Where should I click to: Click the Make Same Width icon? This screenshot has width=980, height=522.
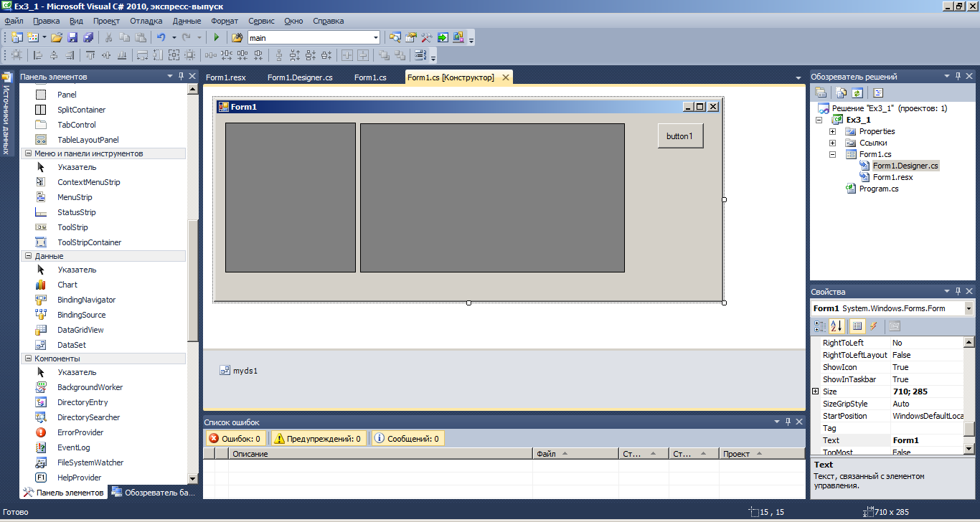[x=142, y=55]
